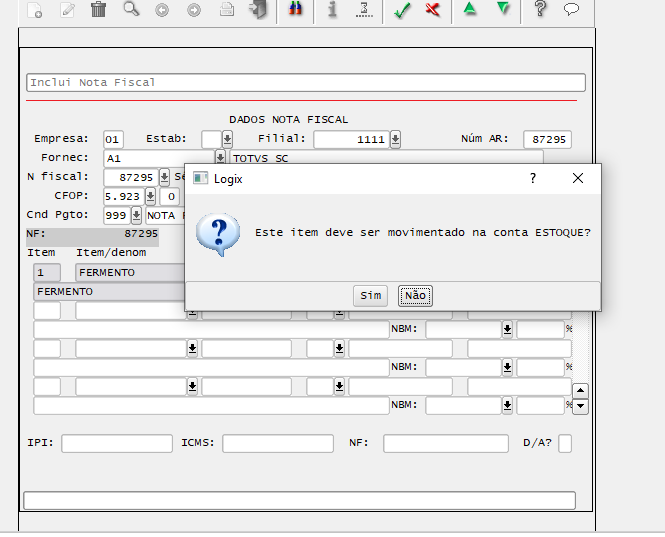
Task: Go to next record with right arrow icon
Action: click(194, 10)
